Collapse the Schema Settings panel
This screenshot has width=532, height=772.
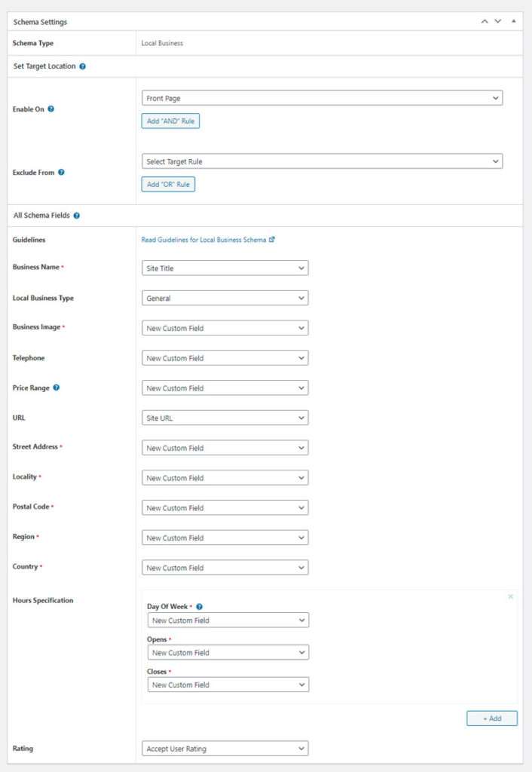coord(513,21)
